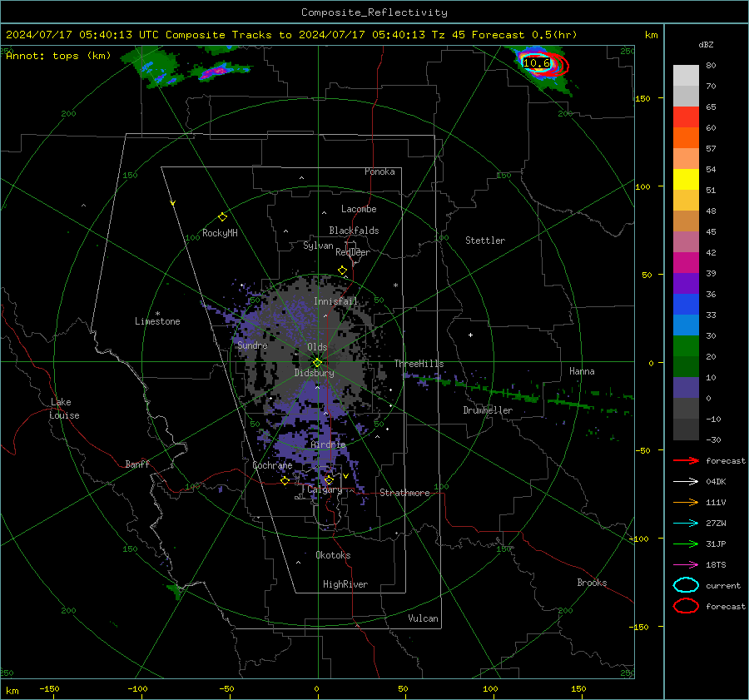Screen dimensions: 749x700
Task: Click the Brooks city label
Action: tap(592, 583)
